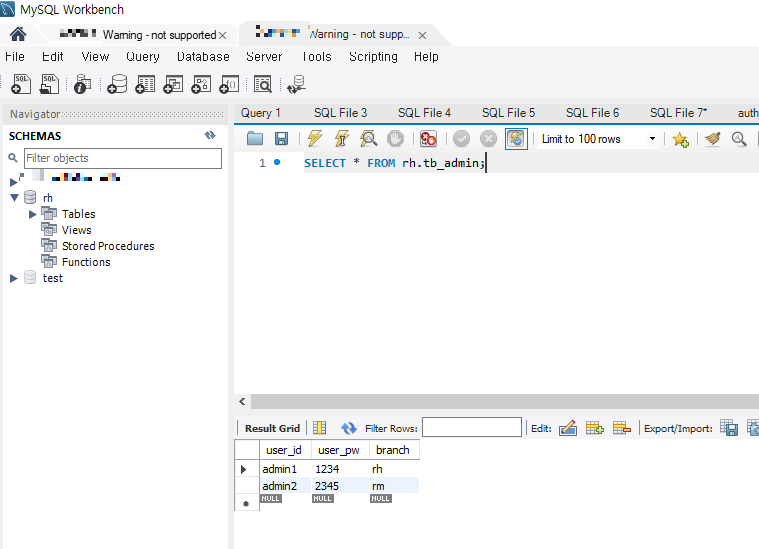
Task: Create a new SQL tab for queries
Action: 21,84
